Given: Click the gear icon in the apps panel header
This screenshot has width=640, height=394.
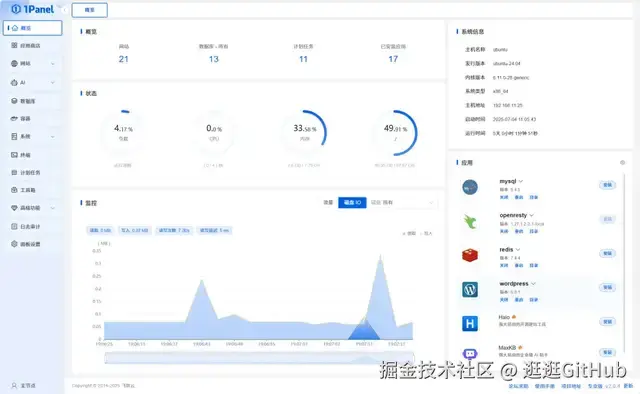Looking at the screenshot, I should click(622, 162).
